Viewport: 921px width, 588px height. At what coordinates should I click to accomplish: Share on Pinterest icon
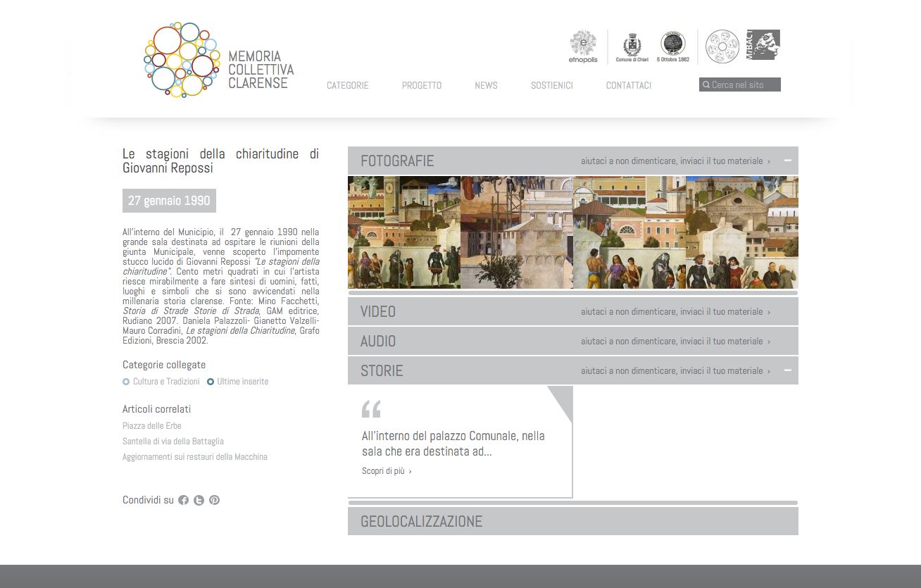pos(214,500)
